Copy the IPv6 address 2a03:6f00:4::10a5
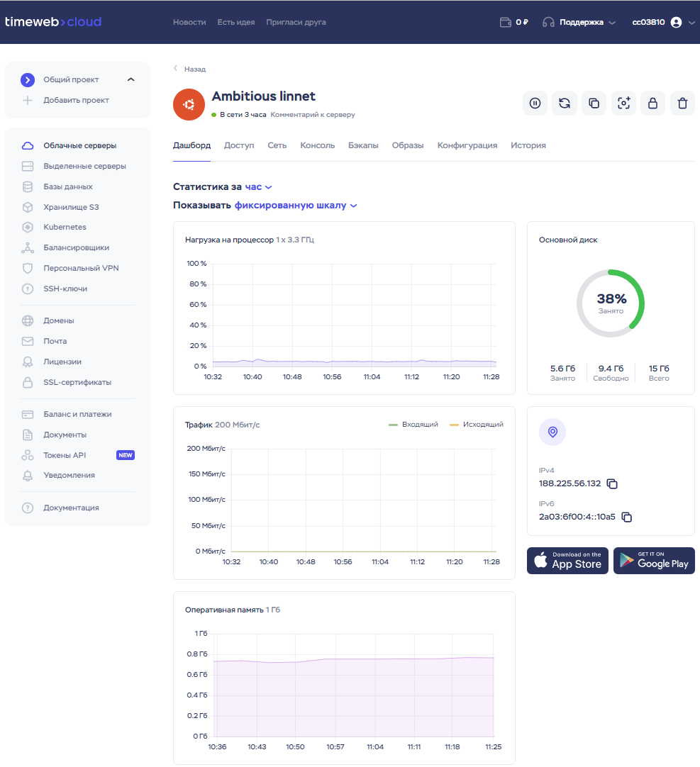The height and width of the screenshot is (767, 700). (626, 517)
